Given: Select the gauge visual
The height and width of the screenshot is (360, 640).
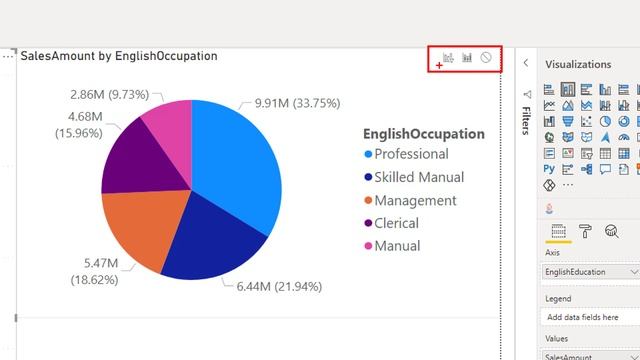Looking at the screenshot, I should click(623, 137).
